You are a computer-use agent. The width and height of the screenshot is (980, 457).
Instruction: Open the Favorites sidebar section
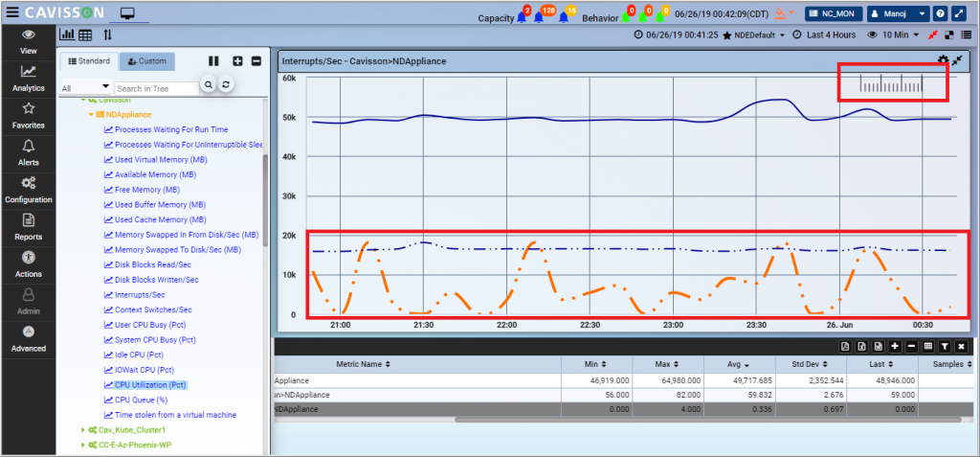(28, 117)
